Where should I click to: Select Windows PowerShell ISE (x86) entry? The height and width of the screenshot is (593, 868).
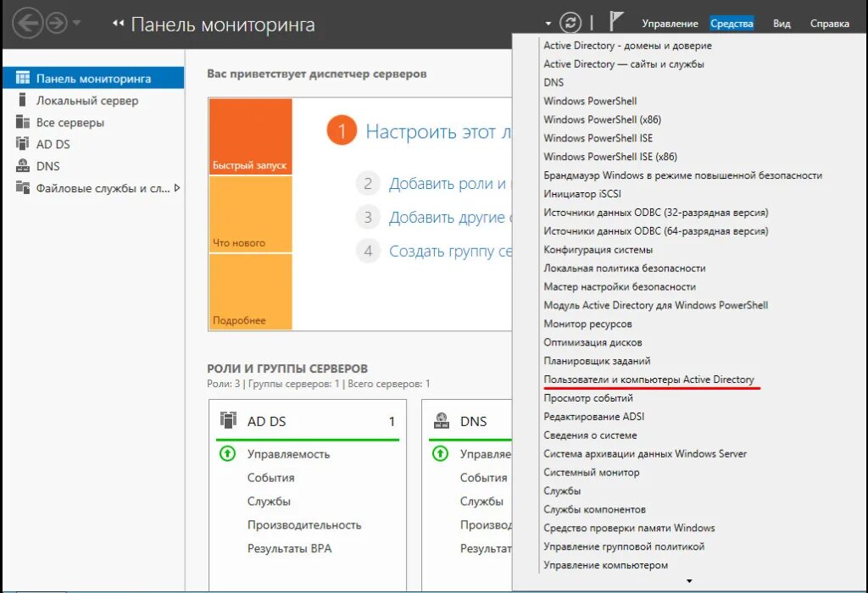tap(610, 157)
